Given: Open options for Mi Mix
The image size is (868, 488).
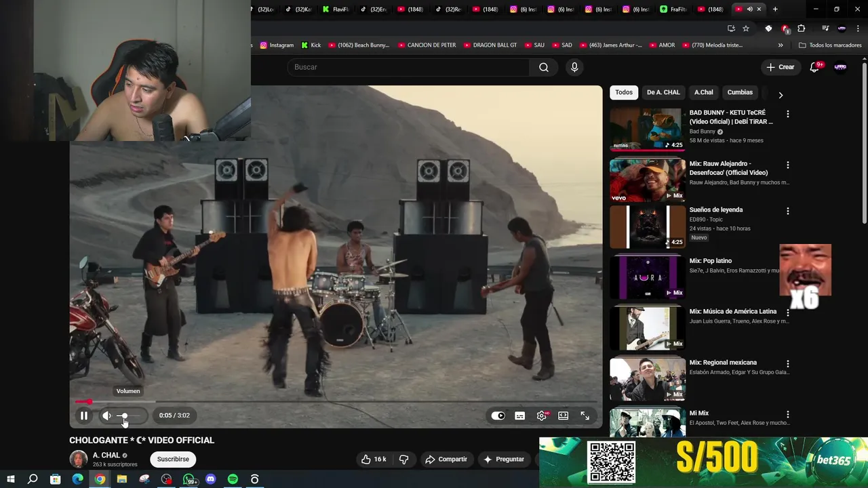Looking at the screenshot, I should point(788,414).
